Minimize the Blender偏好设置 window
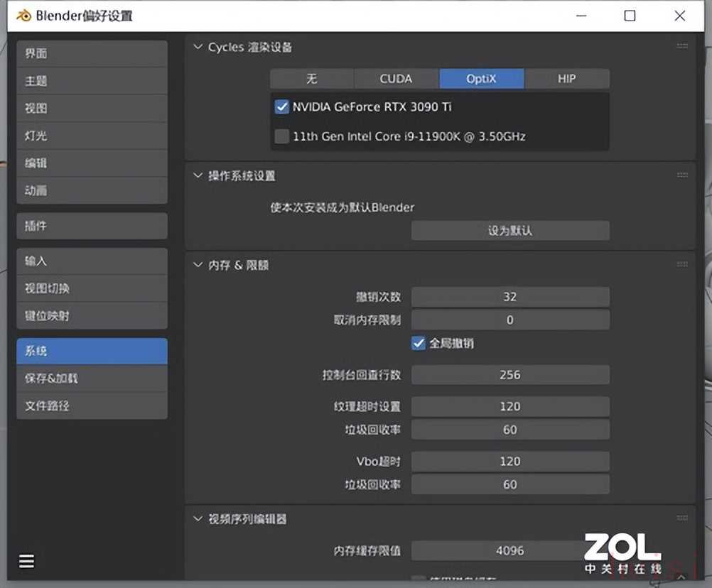The image size is (712, 588). coord(581,16)
